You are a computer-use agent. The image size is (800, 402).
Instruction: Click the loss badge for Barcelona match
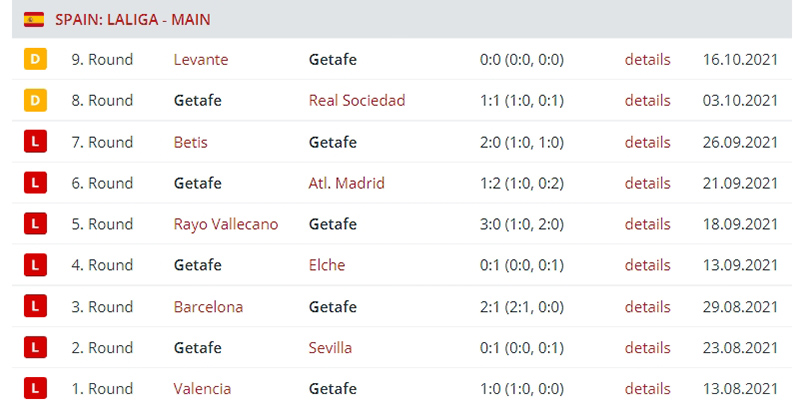pyautogui.click(x=35, y=306)
